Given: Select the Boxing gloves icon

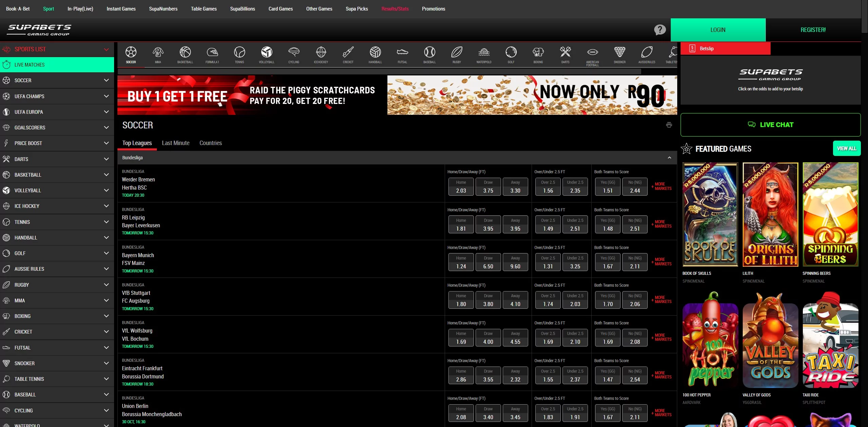Looking at the screenshot, I should coord(538,52).
